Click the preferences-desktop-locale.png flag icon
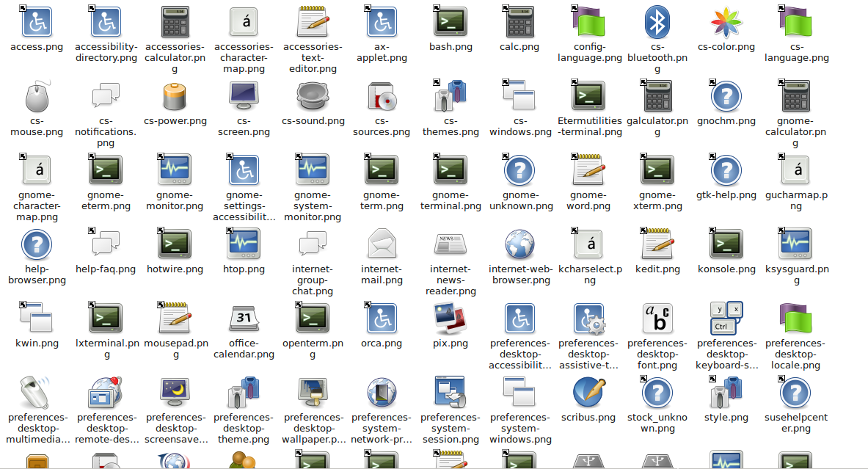 [795, 319]
